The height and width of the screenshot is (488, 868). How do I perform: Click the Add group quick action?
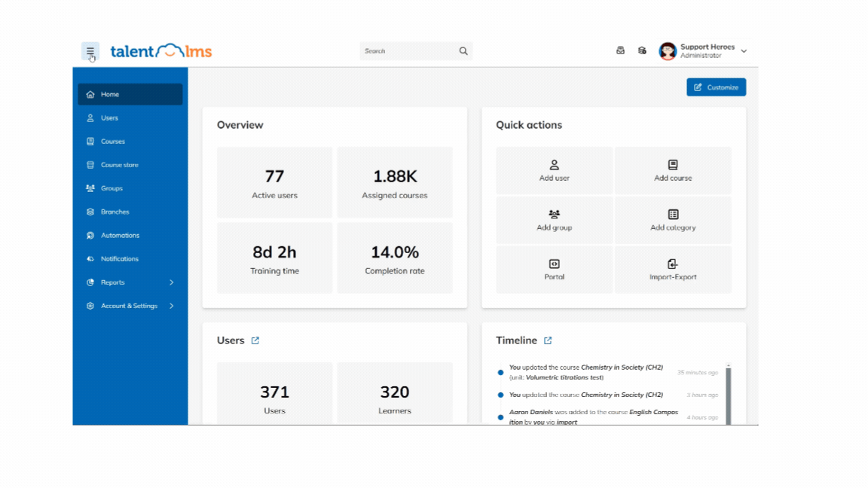(554, 220)
